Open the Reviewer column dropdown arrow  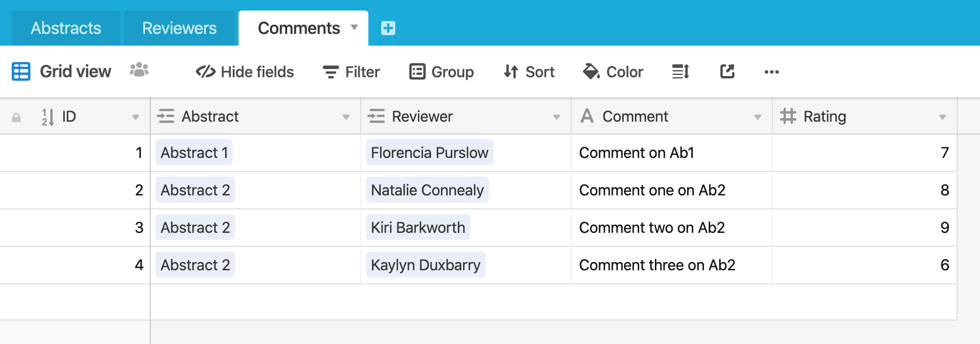557,117
